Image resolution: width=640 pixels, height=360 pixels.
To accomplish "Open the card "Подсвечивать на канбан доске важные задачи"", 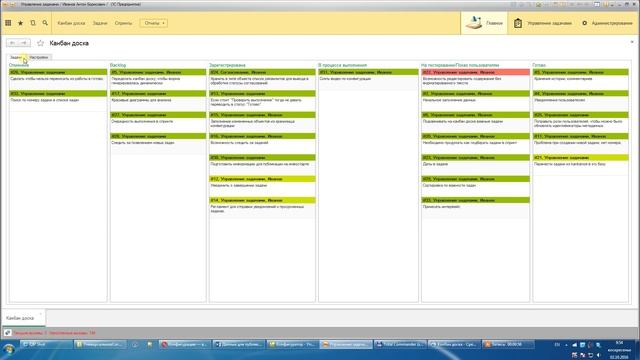I will pos(476,121).
